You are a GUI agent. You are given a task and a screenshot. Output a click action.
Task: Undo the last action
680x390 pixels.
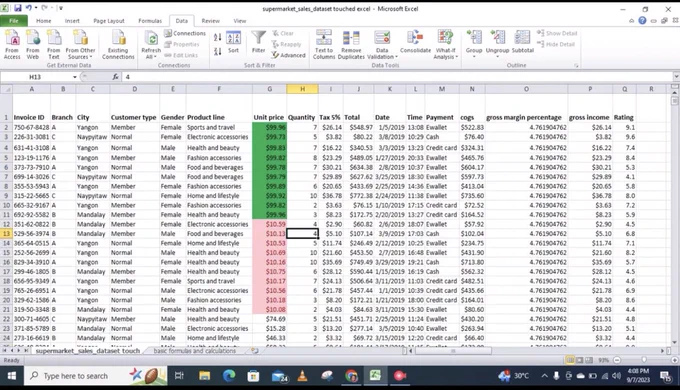point(29,8)
